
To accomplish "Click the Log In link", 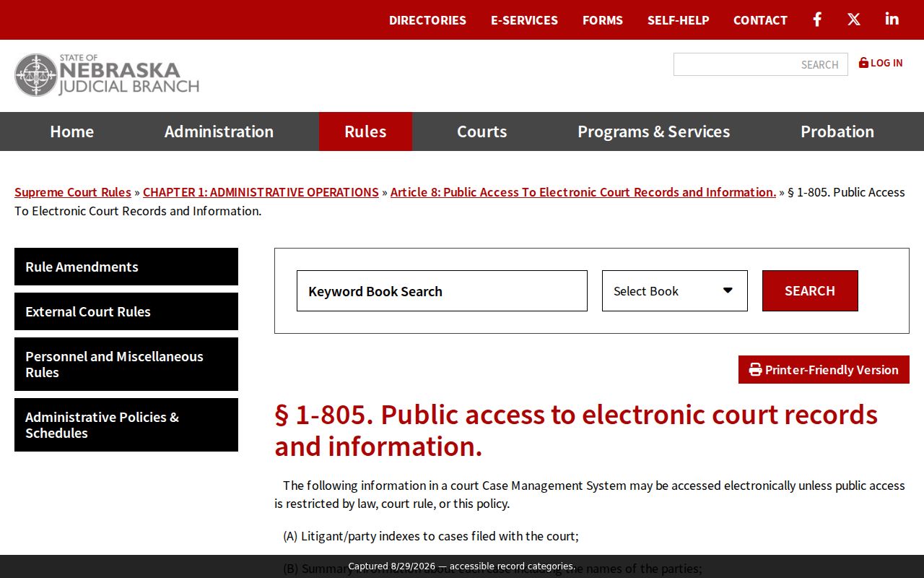I will coord(881,63).
